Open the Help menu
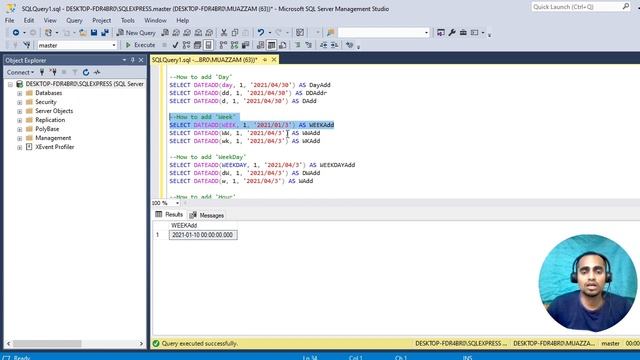The image size is (640, 360). (x=182, y=20)
